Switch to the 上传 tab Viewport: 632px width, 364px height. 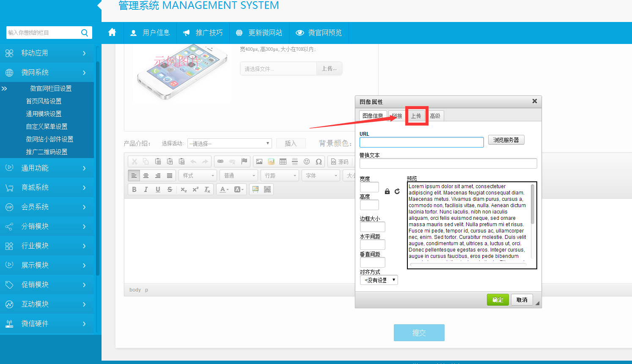click(x=416, y=116)
